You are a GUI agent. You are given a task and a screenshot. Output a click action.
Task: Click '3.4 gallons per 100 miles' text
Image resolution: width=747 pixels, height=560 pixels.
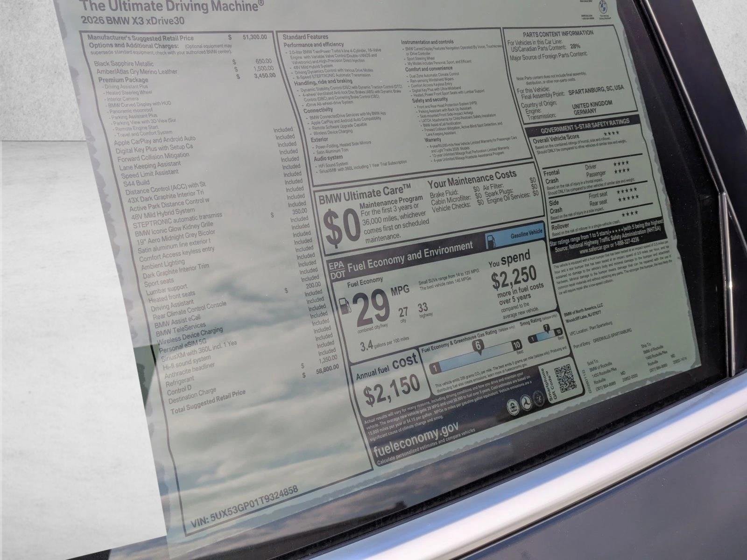point(385,343)
